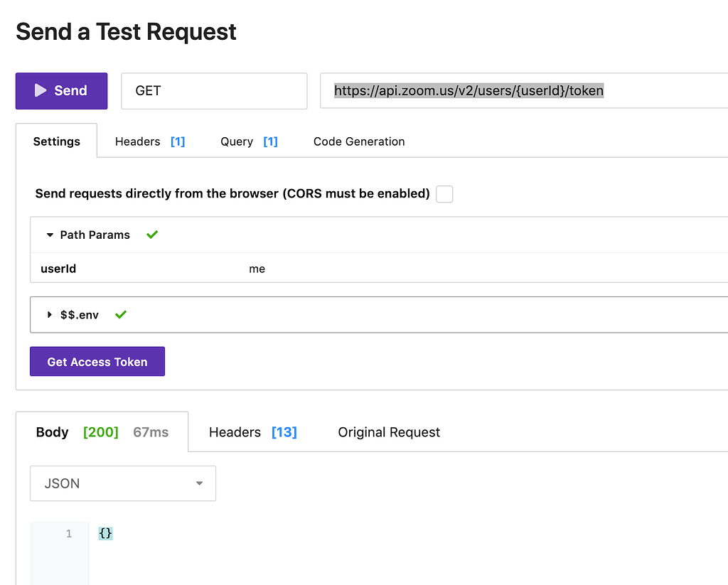Click the highlighted {} braces on line 1
Screen dimensions: 728x585
(105, 532)
